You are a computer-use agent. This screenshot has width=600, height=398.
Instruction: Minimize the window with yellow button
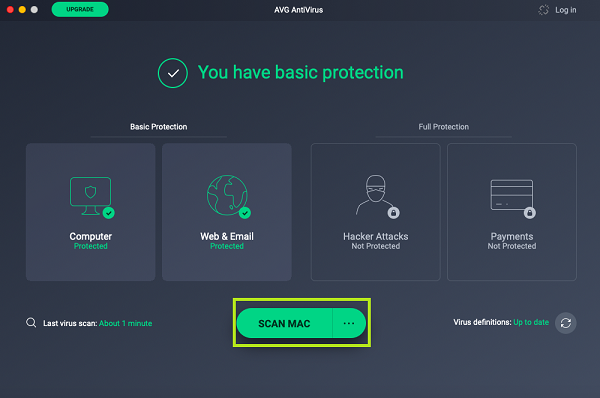click(x=22, y=10)
